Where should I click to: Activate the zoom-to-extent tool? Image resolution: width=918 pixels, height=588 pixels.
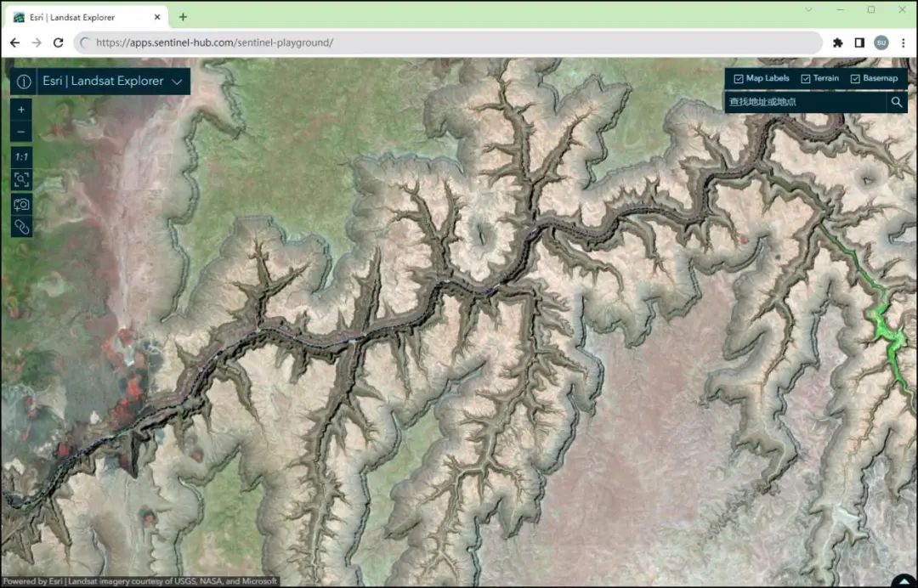tap(20, 179)
